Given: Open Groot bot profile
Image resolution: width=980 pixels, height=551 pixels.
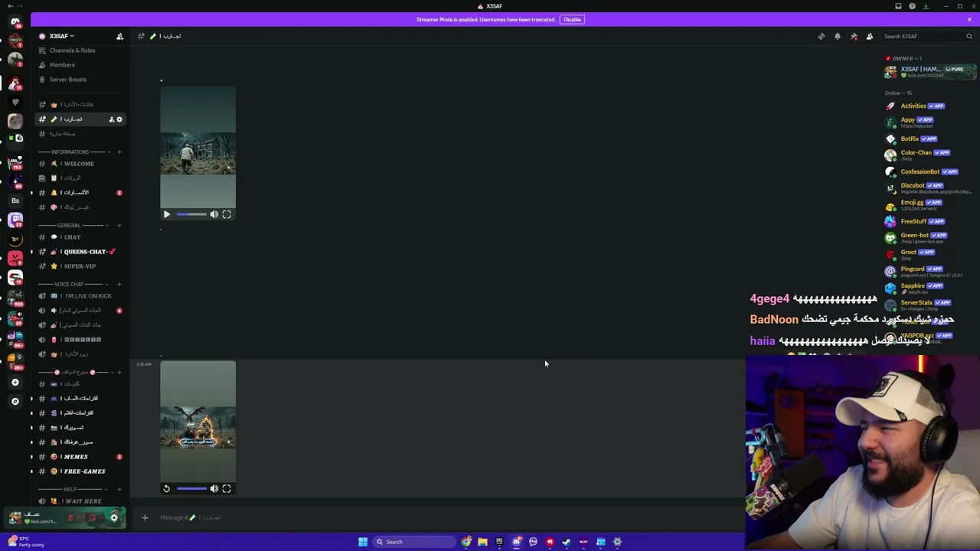Looking at the screenshot, I should (929, 254).
